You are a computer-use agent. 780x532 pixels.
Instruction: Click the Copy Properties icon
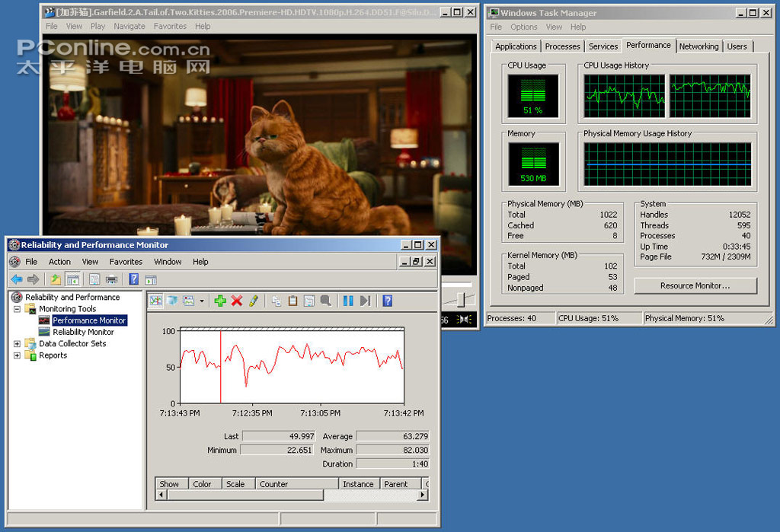(x=276, y=301)
